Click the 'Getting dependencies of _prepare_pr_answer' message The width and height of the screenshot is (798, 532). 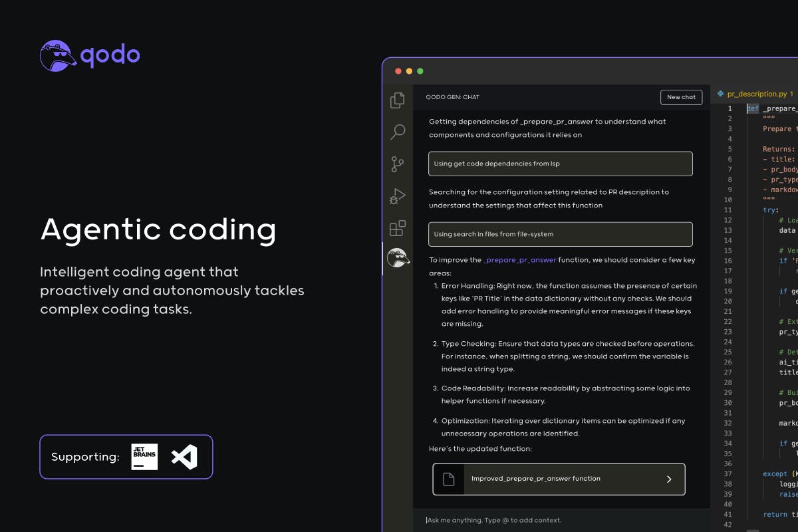pos(547,128)
